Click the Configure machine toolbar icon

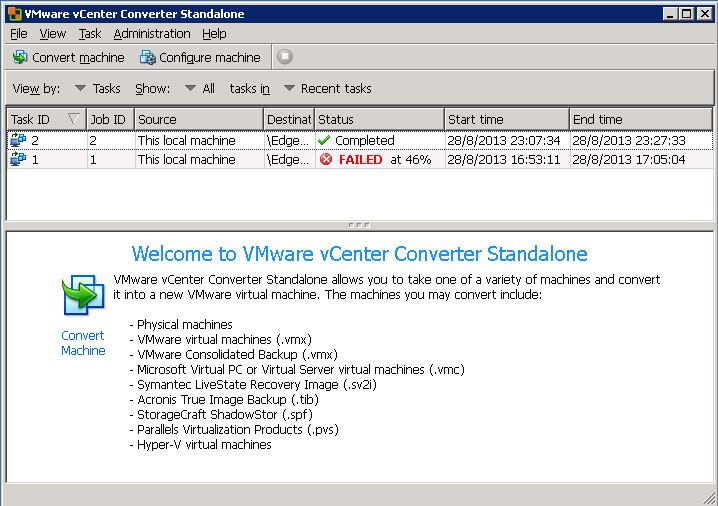coord(147,57)
